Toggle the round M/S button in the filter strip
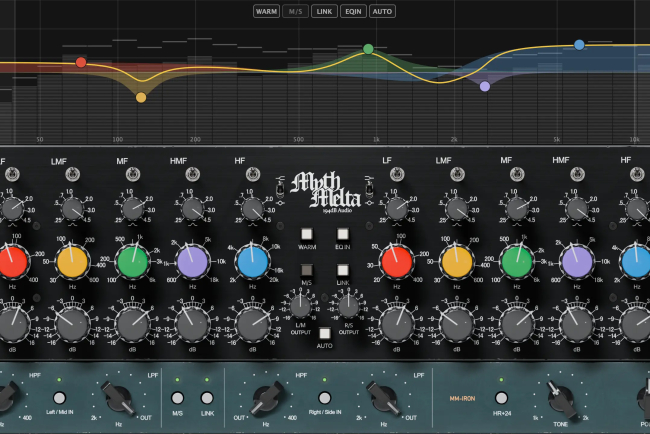Screen dimensions: 650x434 pos(178,398)
